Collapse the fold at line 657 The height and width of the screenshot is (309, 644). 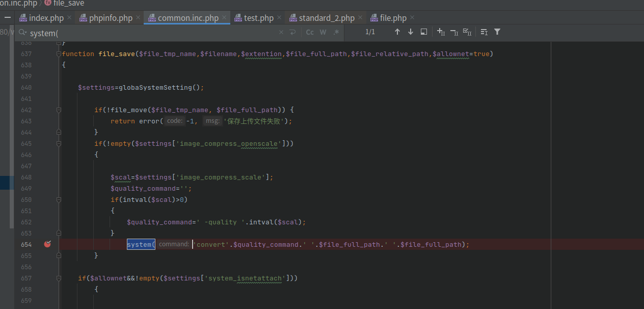pyautogui.click(x=59, y=278)
